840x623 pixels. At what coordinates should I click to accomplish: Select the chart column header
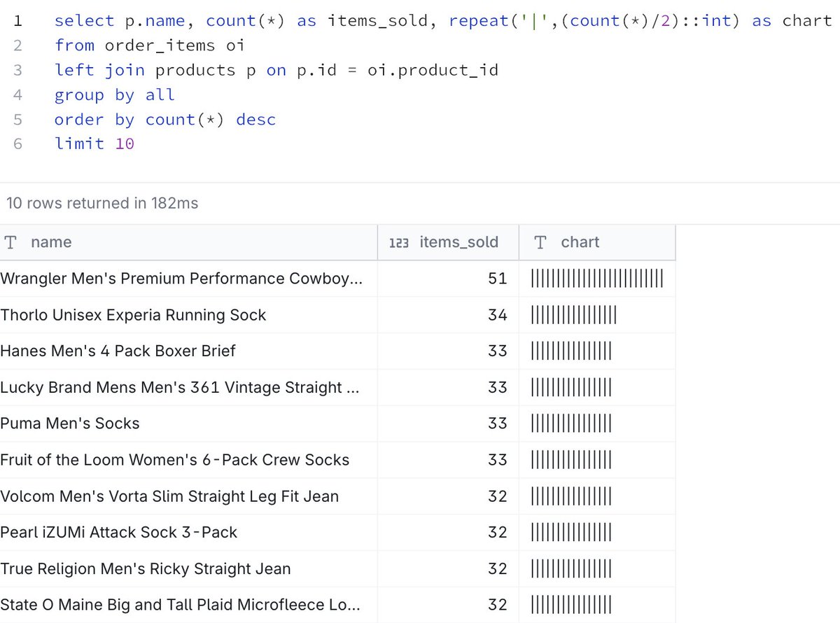597,242
